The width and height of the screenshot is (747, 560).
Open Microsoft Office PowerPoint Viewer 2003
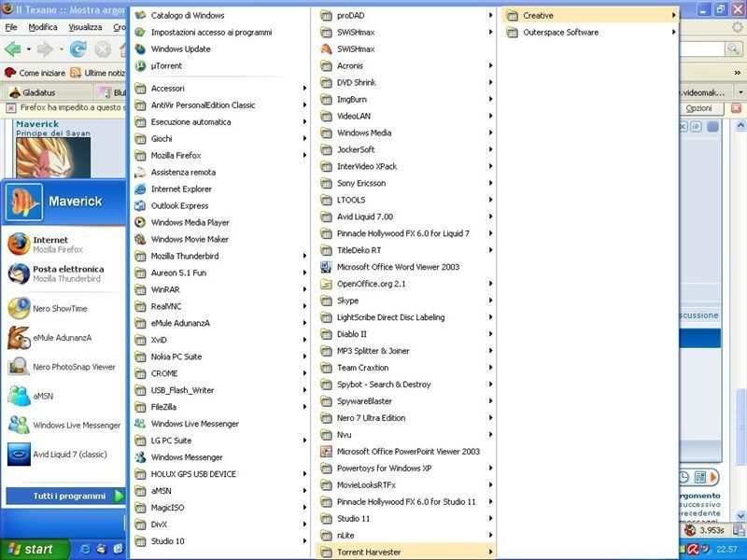(406, 452)
